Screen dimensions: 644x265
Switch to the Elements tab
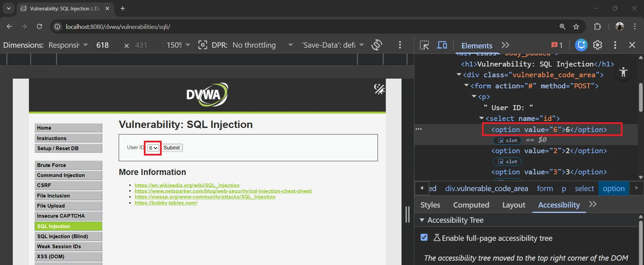click(477, 45)
